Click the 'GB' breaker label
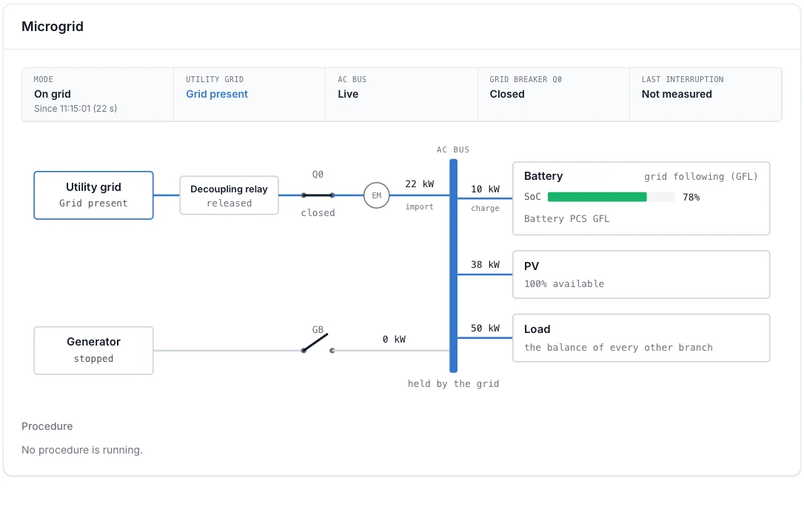 tap(318, 329)
